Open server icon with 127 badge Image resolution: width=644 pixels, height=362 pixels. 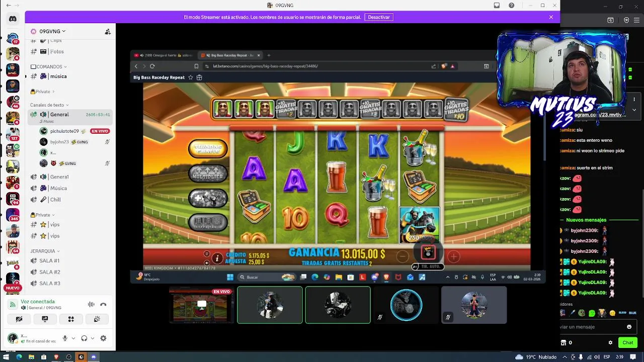click(13, 134)
